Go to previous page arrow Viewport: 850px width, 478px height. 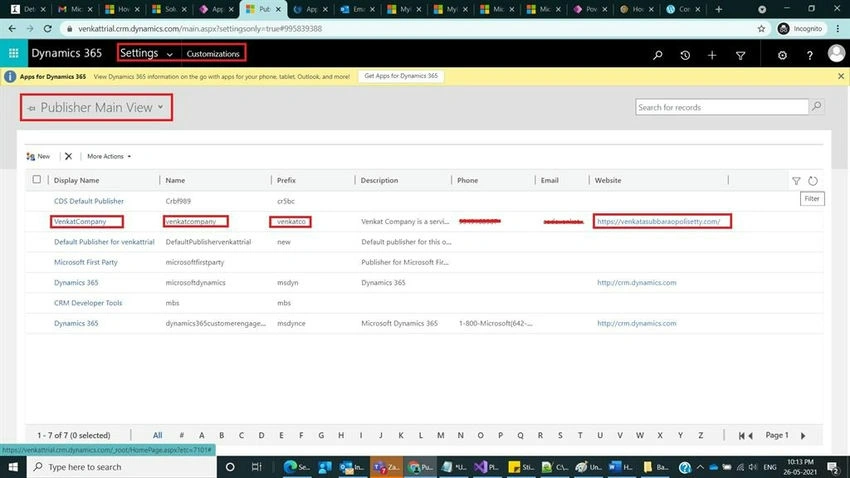(x=751, y=436)
